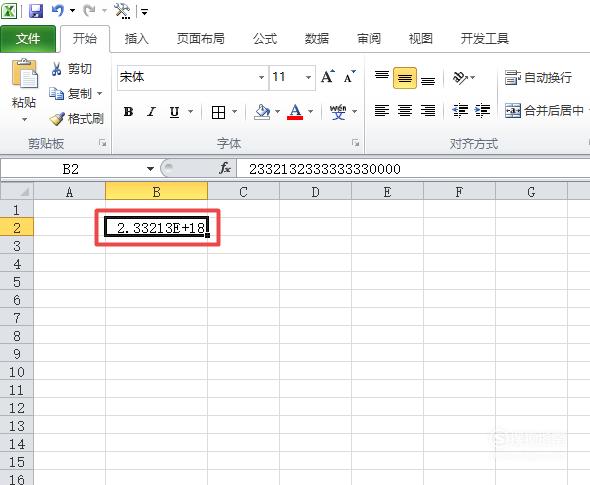The height and width of the screenshot is (485, 590).
Task: Toggle 自动换行 wrap text
Action: click(538, 78)
